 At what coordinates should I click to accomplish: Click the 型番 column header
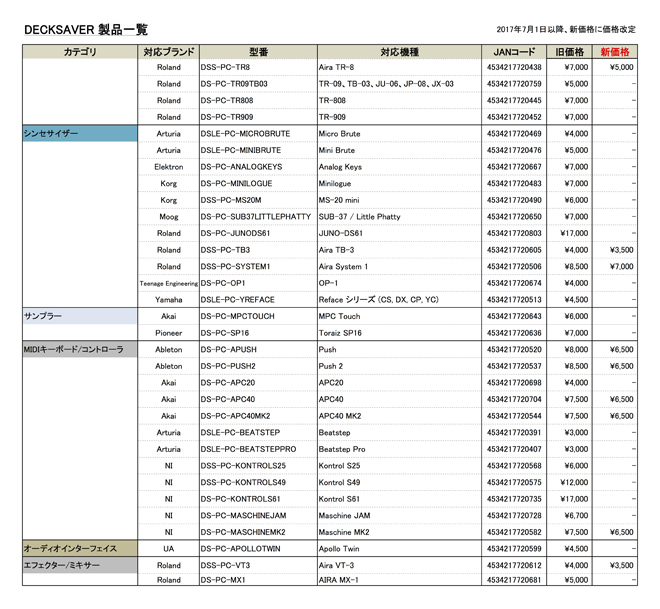click(257, 51)
